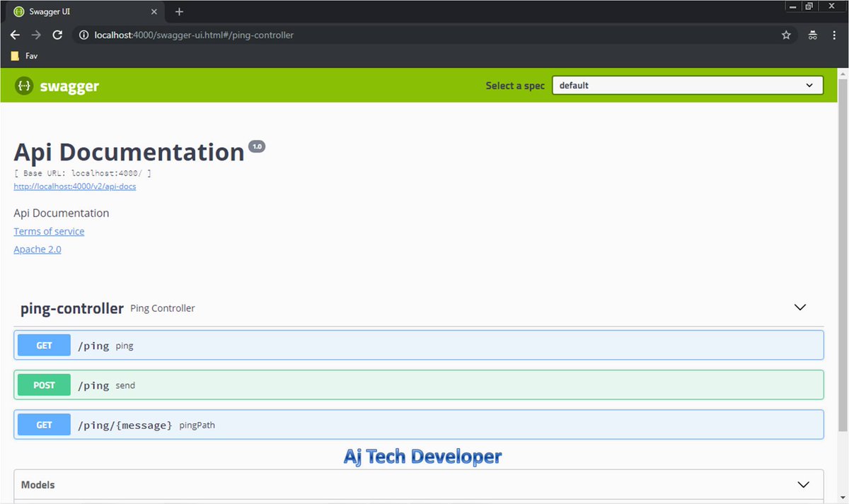This screenshot has height=504, width=849.
Task: Click the browser back arrow
Action: 15,35
